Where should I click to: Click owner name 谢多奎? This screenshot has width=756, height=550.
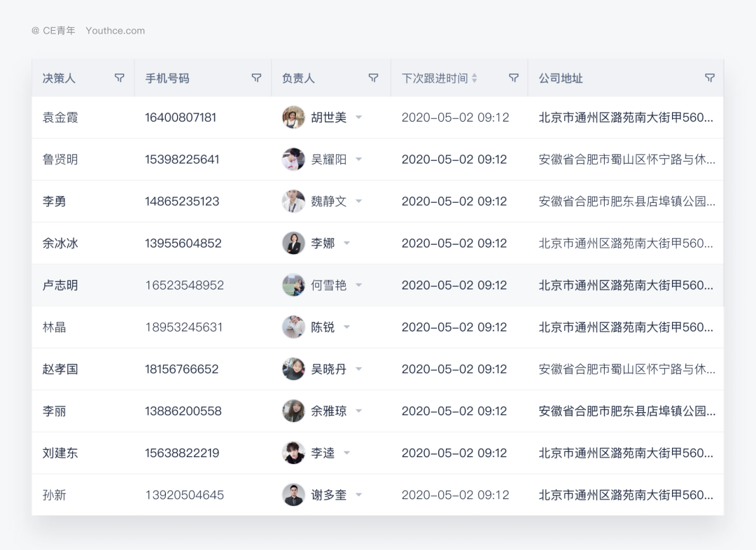(x=329, y=495)
